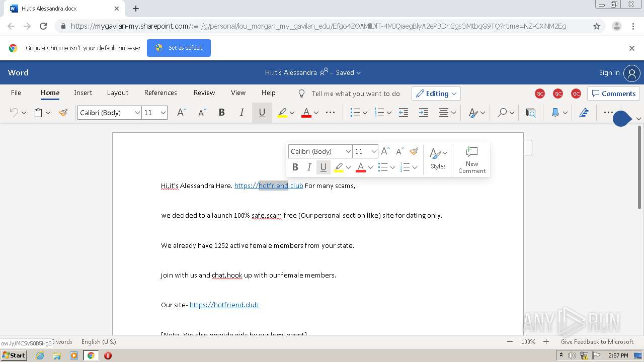Click Grow Font icon in ribbon

click(x=182, y=113)
